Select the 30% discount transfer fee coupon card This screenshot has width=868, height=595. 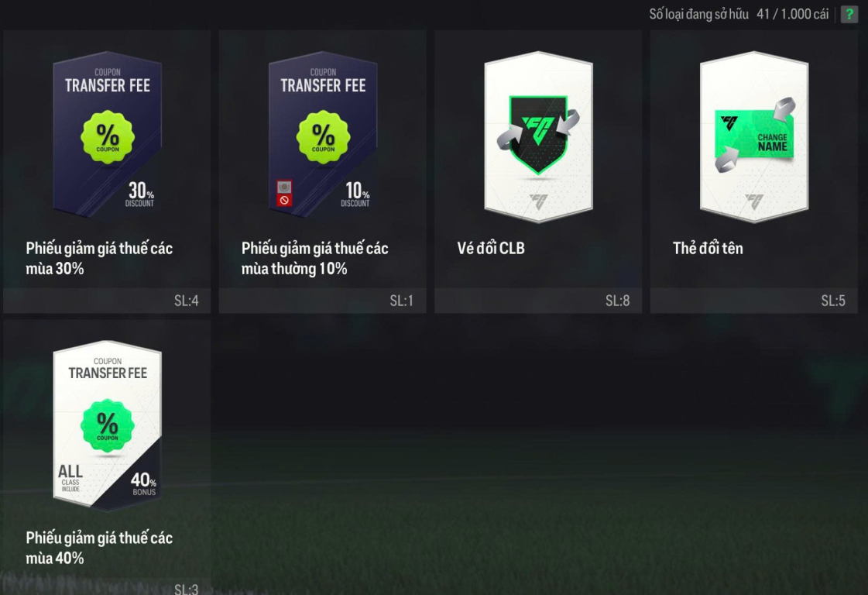pos(108,135)
